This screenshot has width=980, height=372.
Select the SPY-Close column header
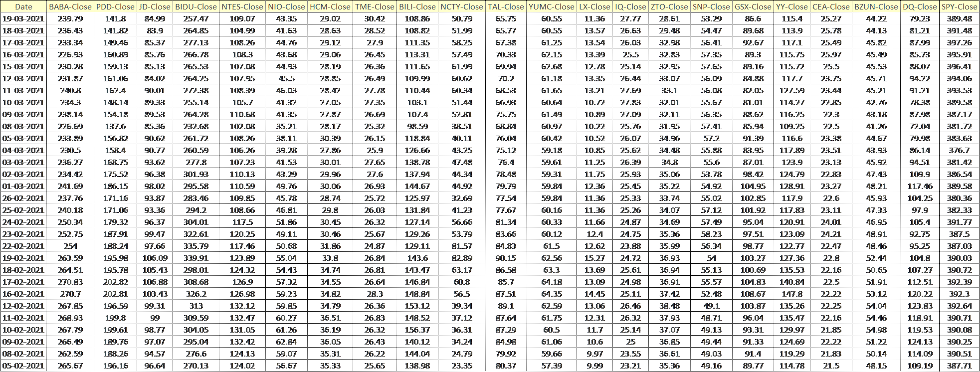click(x=959, y=6)
